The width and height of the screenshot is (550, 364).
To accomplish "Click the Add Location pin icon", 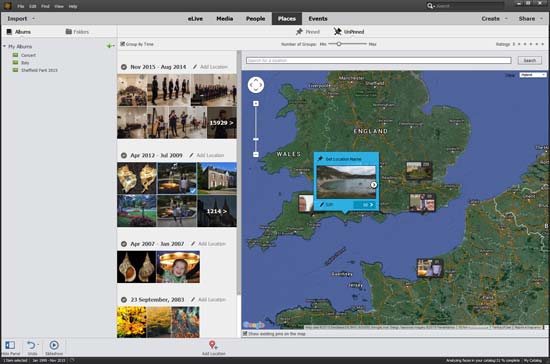I will click(213, 345).
